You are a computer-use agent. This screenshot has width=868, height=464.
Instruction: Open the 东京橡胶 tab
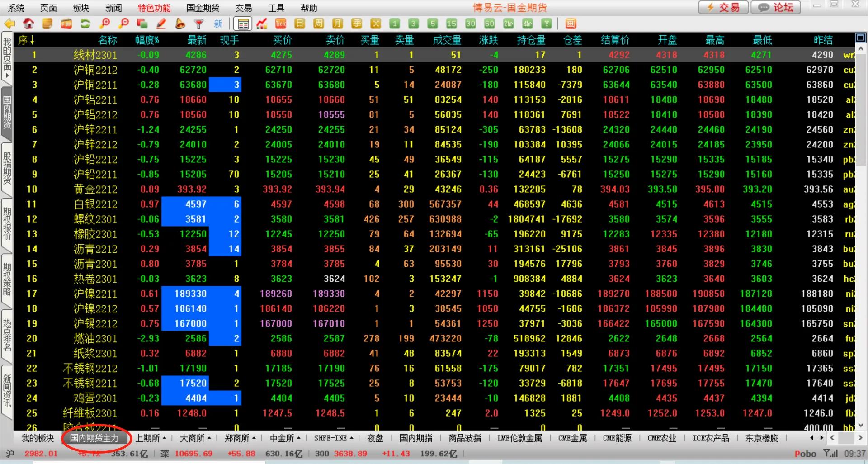click(762, 438)
